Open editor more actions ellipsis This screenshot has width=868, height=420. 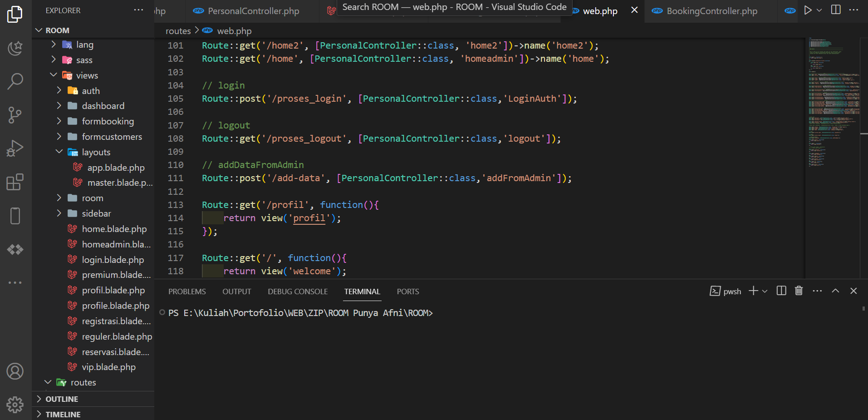pos(853,10)
